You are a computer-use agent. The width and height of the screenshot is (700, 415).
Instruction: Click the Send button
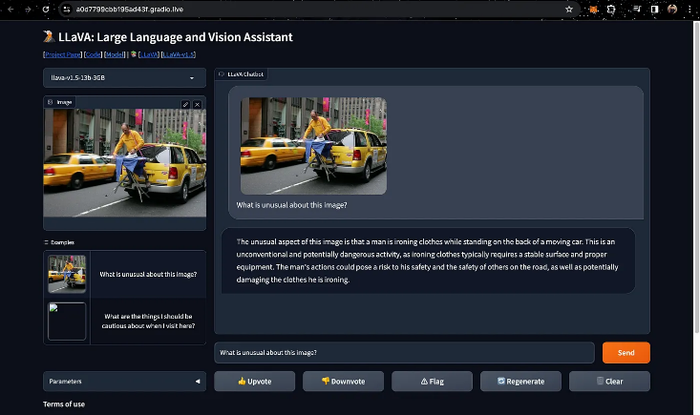point(626,353)
